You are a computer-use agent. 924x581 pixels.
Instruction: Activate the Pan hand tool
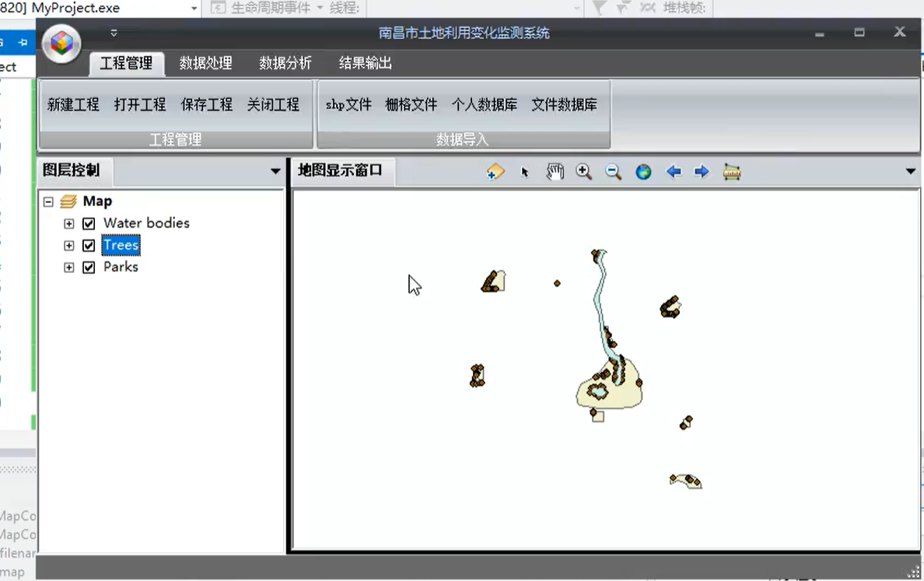[555, 172]
